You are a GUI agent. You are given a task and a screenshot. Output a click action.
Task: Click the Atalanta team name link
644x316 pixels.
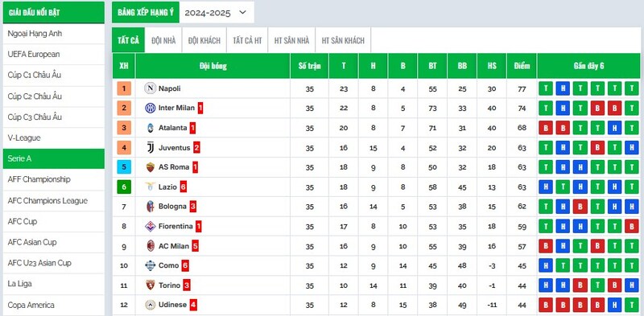[x=172, y=128]
